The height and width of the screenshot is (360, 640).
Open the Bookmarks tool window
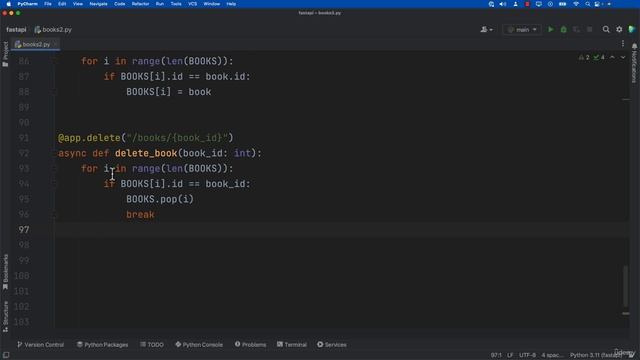tap(5, 272)
